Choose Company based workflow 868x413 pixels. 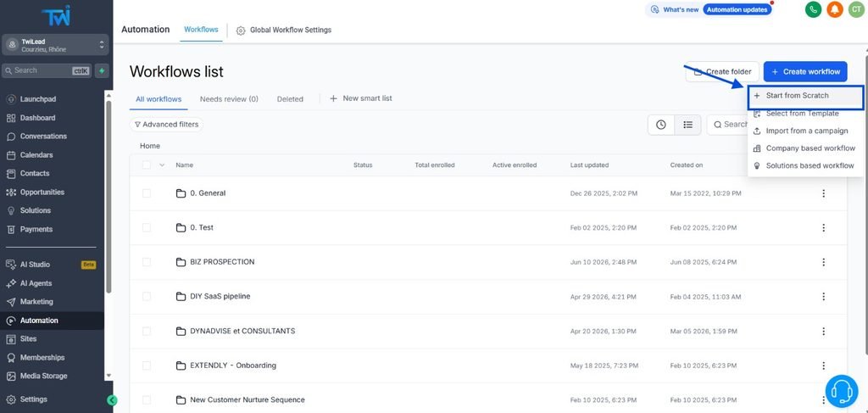(805, 148)
